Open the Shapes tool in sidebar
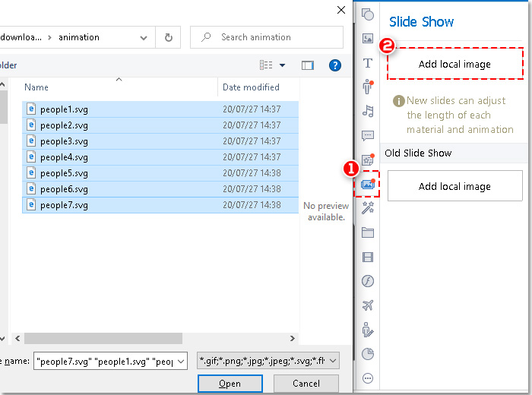The image size is (532, 395). [368, 14]
